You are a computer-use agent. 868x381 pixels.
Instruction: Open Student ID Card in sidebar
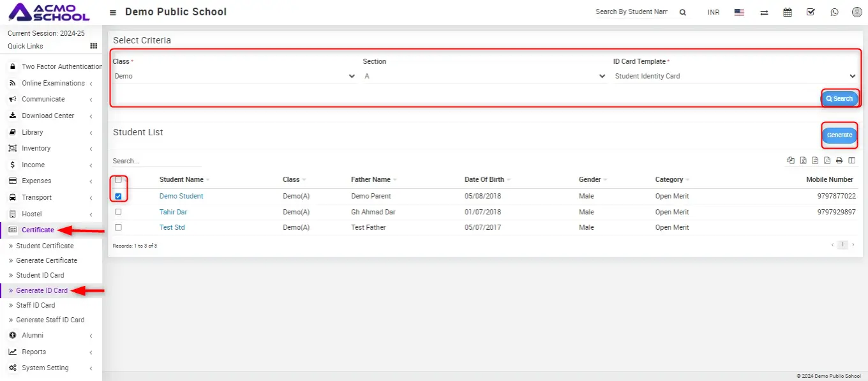pos(40,275)
